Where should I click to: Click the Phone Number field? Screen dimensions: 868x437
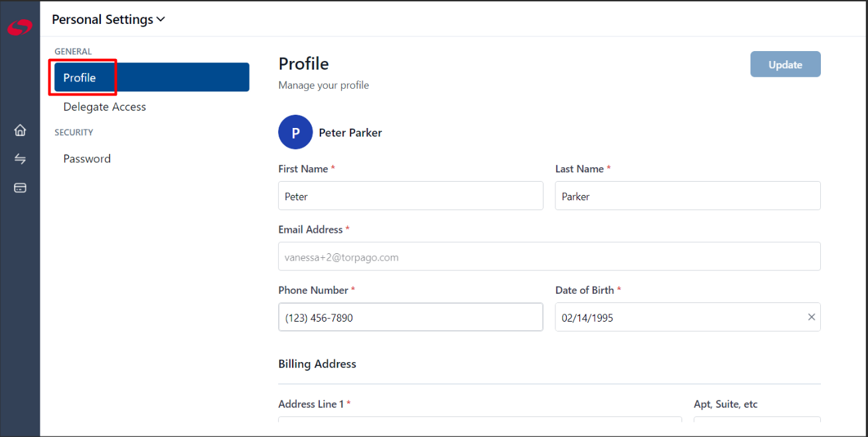[x=411, y=317]
